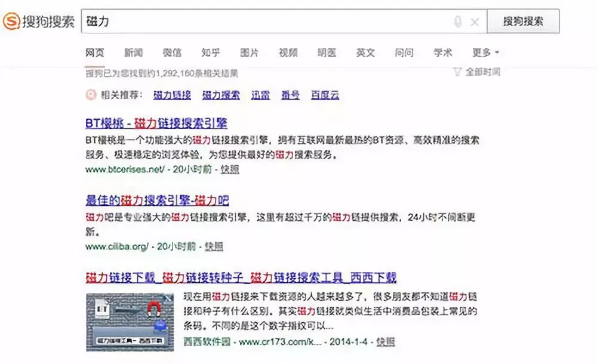Switch to the 微信 WeChat search tab
Image resolution: width=597 pixels, height=364 pixels.
point(171,53)
